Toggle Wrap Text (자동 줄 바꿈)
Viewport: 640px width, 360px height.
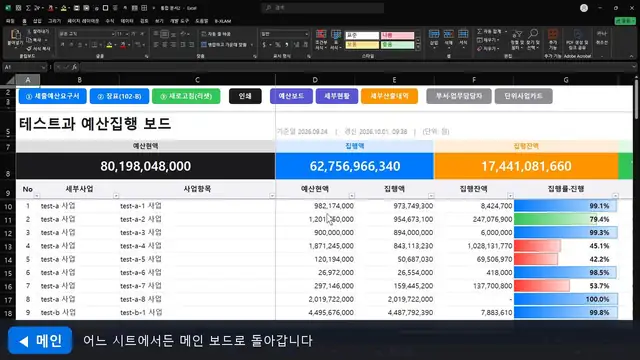tap(216, 34)
